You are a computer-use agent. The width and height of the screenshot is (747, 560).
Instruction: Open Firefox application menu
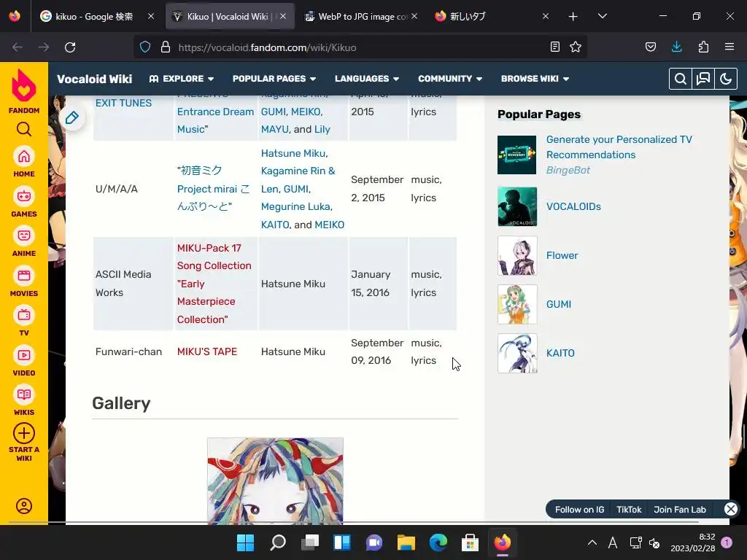(x=729, y=47)
